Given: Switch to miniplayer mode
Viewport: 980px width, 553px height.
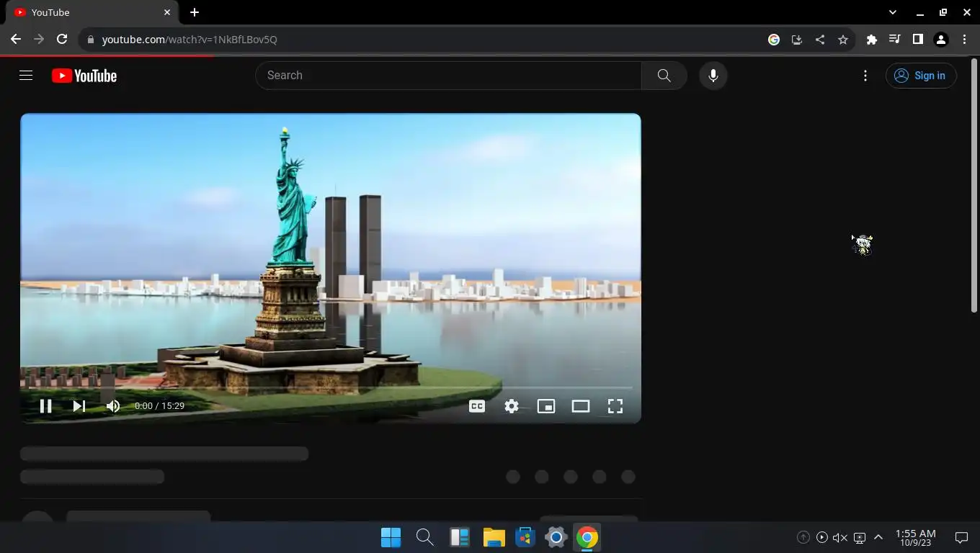Looking at the screenshot, I should point(546,406).
